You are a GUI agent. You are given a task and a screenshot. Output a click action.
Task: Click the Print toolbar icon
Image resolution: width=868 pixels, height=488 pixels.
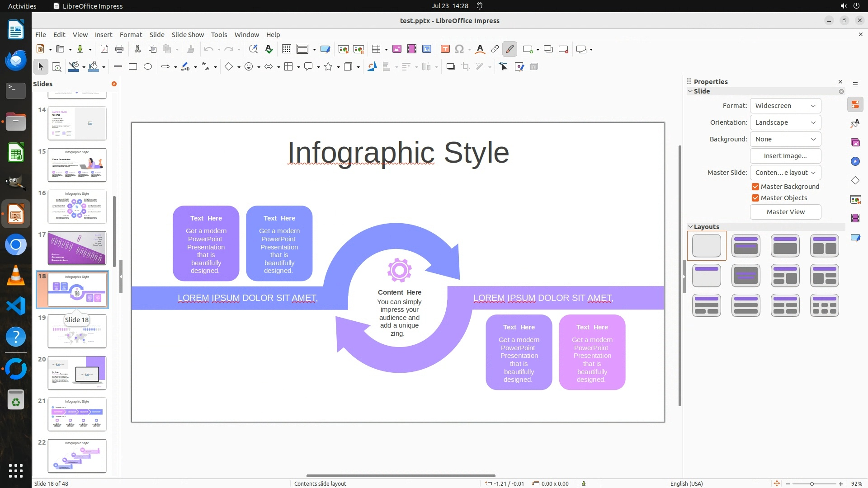pos(119,49)
